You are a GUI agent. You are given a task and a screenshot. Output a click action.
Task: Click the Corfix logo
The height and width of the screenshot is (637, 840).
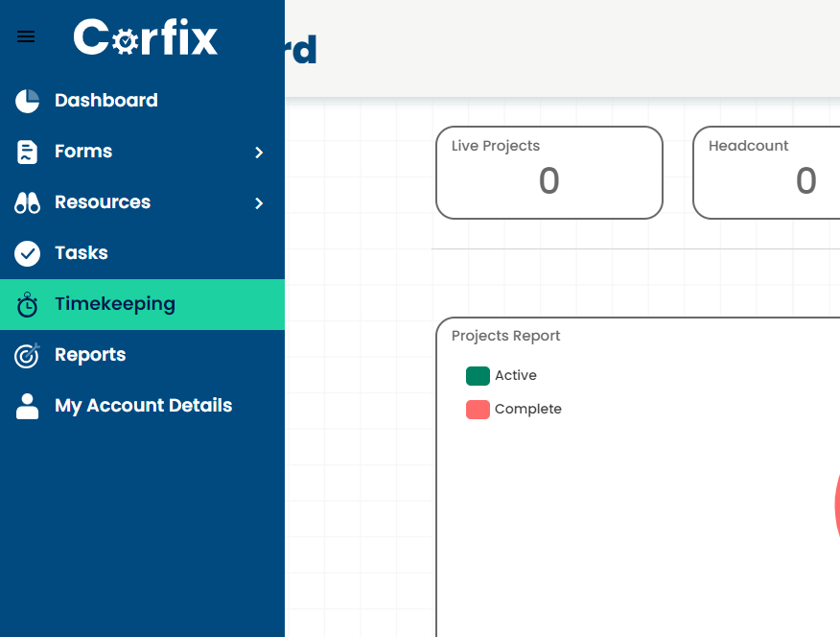[146, 38]
